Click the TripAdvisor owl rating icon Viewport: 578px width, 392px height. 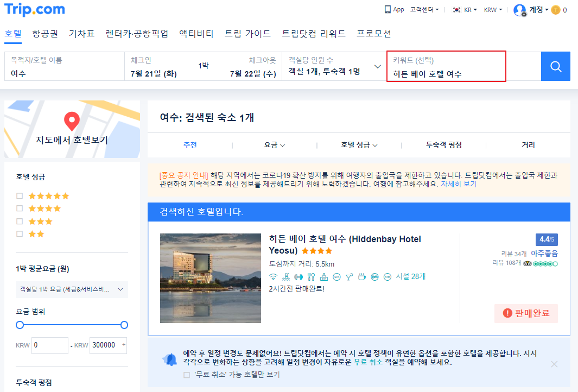528,263
